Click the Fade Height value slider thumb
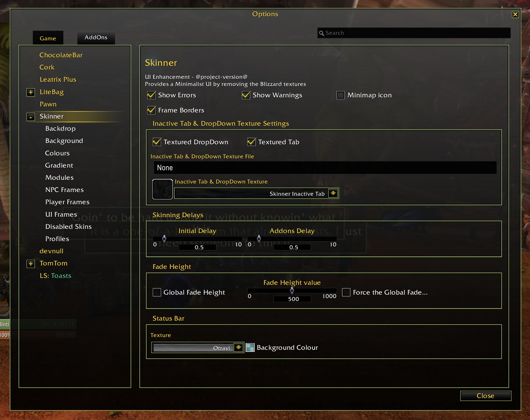 tap(292, 290)
